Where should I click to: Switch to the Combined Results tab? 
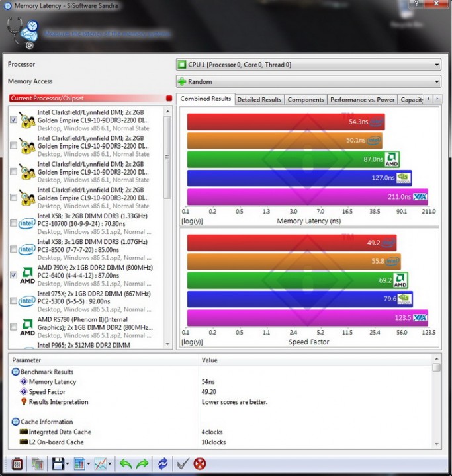coord(205,99)
